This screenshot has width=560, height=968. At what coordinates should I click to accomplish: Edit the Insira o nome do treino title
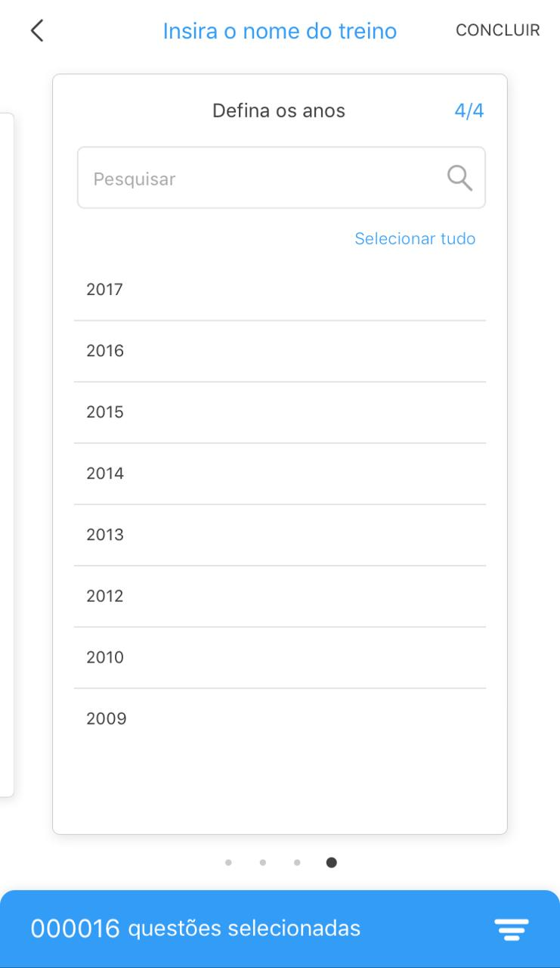pyautogui.click(x=280, y=31)
